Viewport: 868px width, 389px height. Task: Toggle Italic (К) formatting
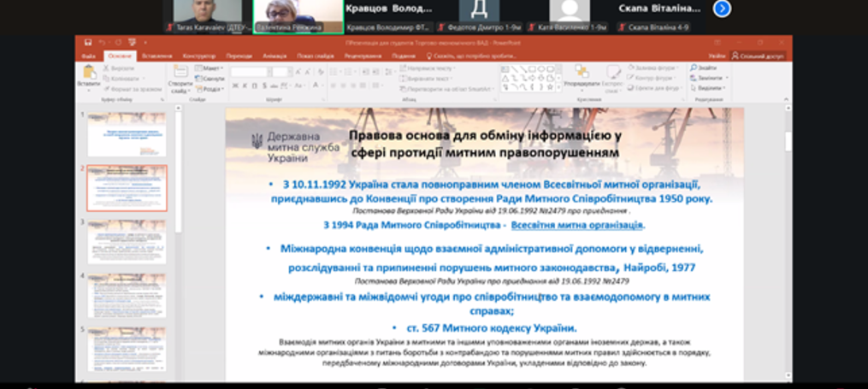pyautogui.click(x=245, y=85)
